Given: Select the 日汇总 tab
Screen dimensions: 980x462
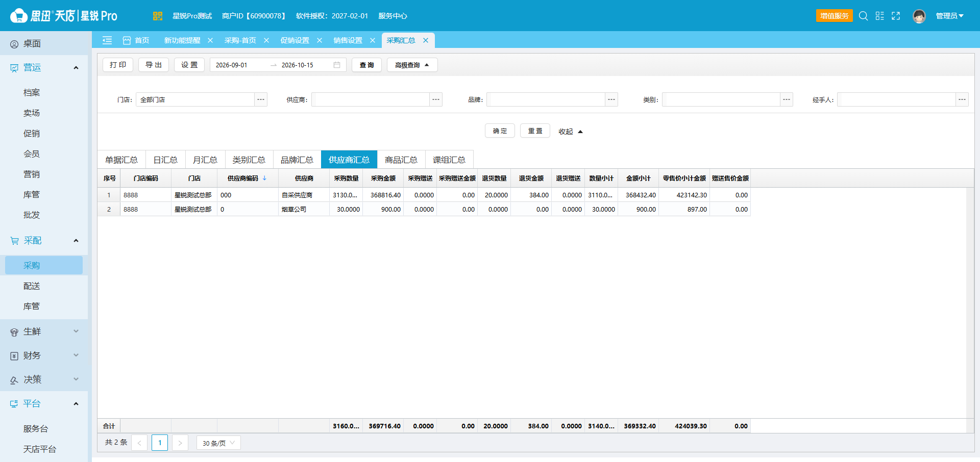Looking at the screenshot, I should click(x=165, y=160).
